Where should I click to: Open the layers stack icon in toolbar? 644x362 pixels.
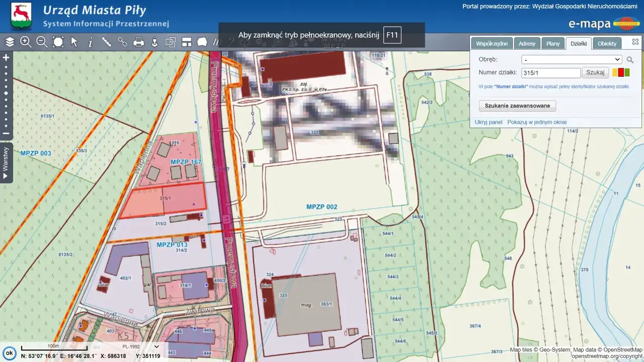[10, 42]
